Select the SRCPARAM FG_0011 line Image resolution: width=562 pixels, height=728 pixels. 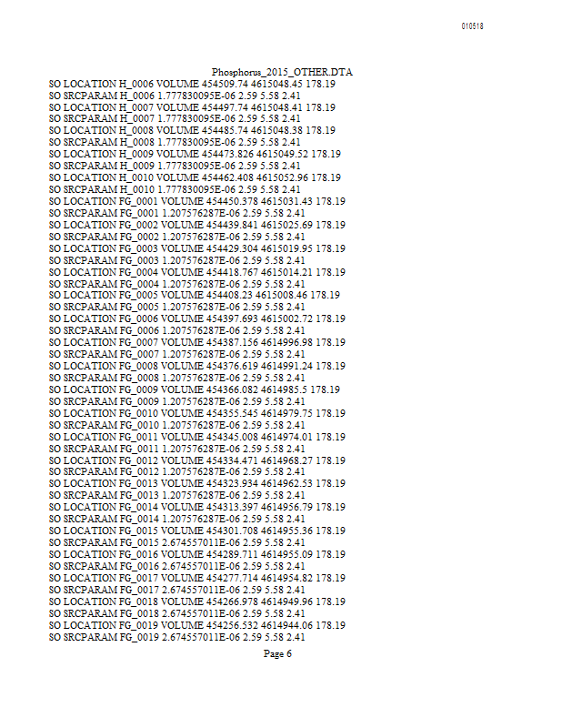coord(176,449)
